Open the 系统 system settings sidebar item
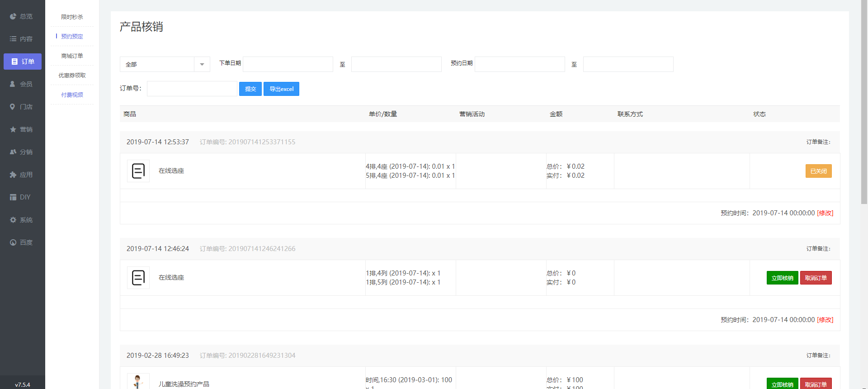The height and width of the screenshot is (389, 868). [22, 220]
